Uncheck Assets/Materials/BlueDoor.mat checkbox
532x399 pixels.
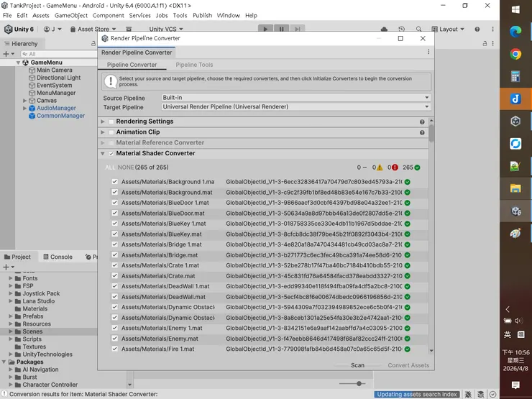click(115, 213)
